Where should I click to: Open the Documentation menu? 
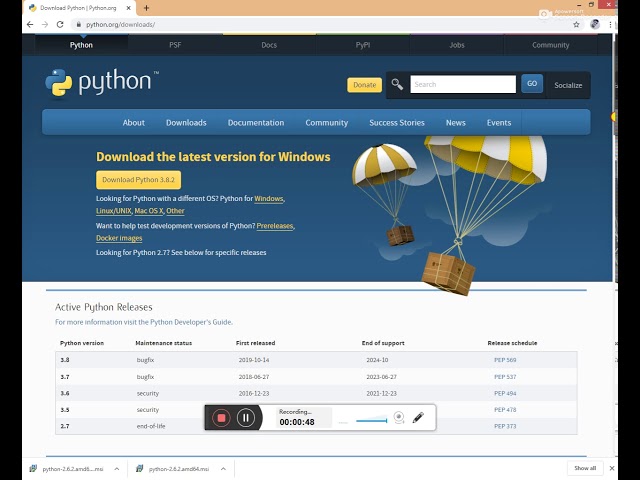coord(256,122)
